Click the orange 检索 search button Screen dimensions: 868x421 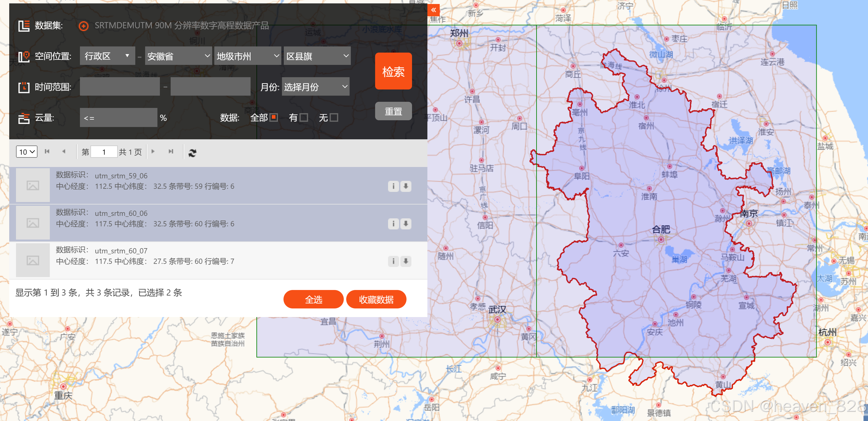click(393, 71)
